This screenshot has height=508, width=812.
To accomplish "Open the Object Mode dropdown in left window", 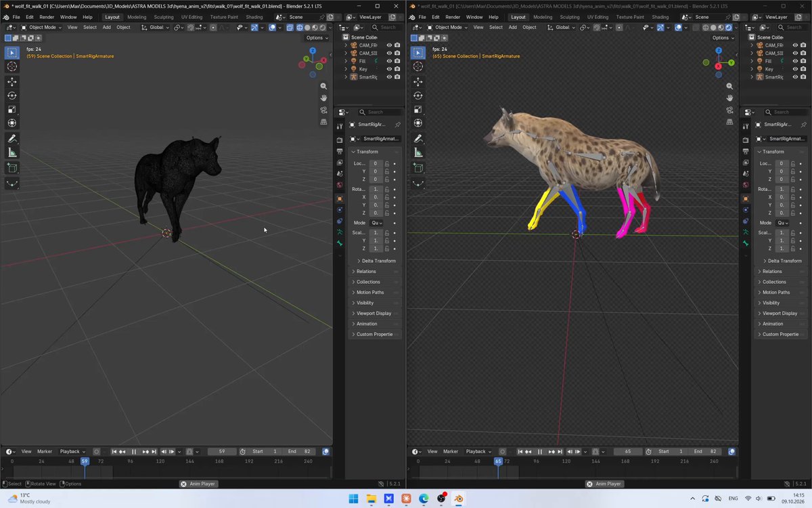I will tap(41, 28).
